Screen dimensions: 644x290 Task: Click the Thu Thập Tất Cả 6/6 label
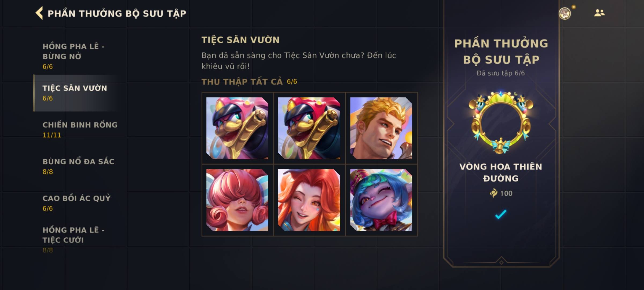tap(249, 82)
